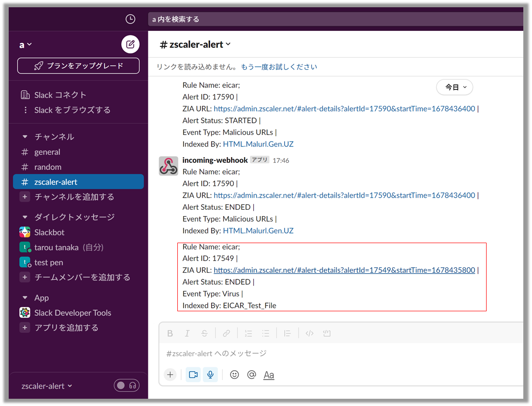Click HTML.Malurl.Gen.UZ link under 17:46 message
532x406 pixels.
258,231
